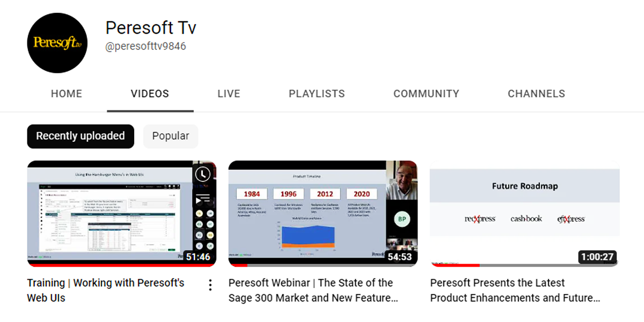Open 'Training | Working with Peresoft's Web UIs' title

tap(106, 290)
